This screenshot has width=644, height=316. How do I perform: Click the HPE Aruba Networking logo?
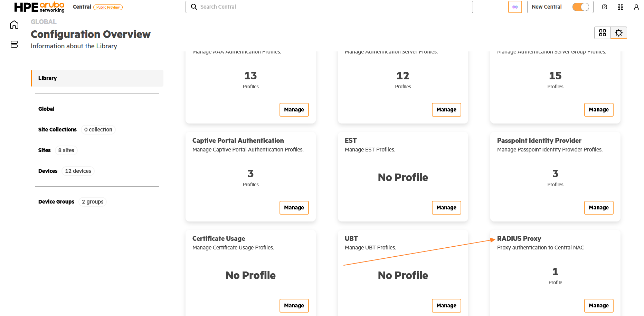[x=39, y=7]
